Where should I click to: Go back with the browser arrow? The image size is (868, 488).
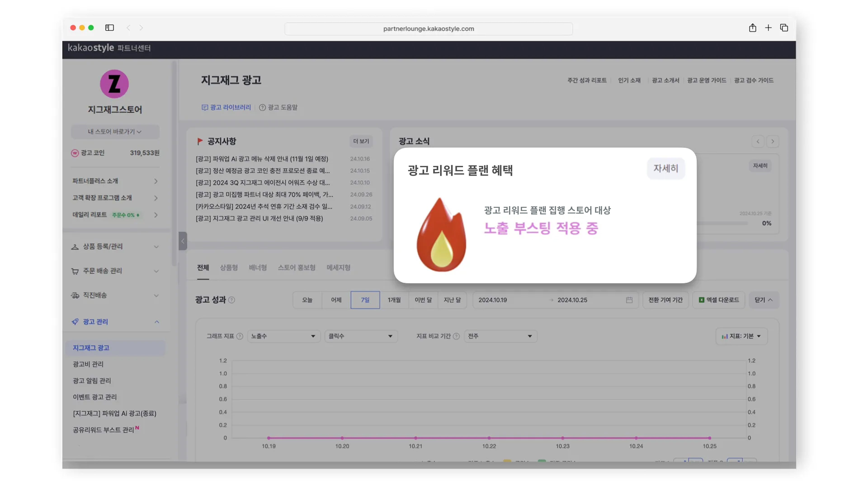click(x=128, y=28)
